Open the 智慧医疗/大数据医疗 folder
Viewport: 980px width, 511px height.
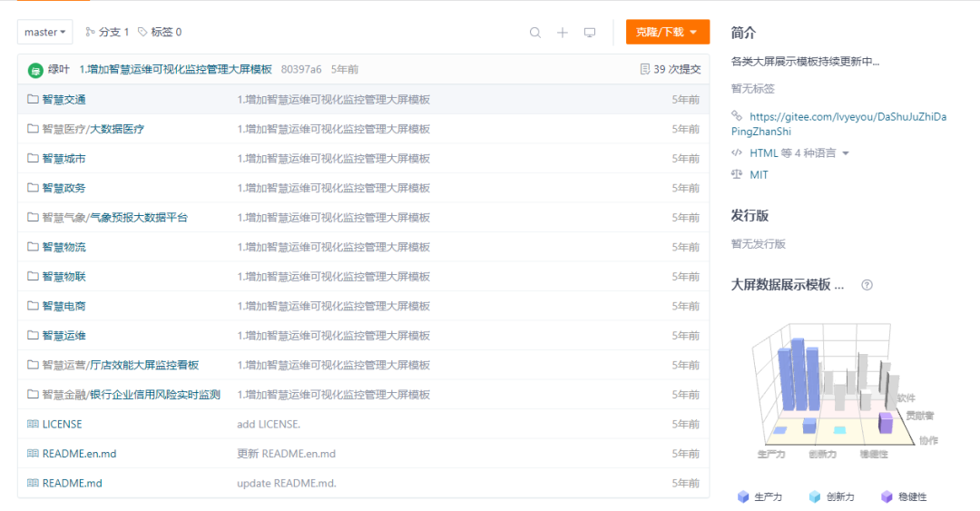[93, 129]
